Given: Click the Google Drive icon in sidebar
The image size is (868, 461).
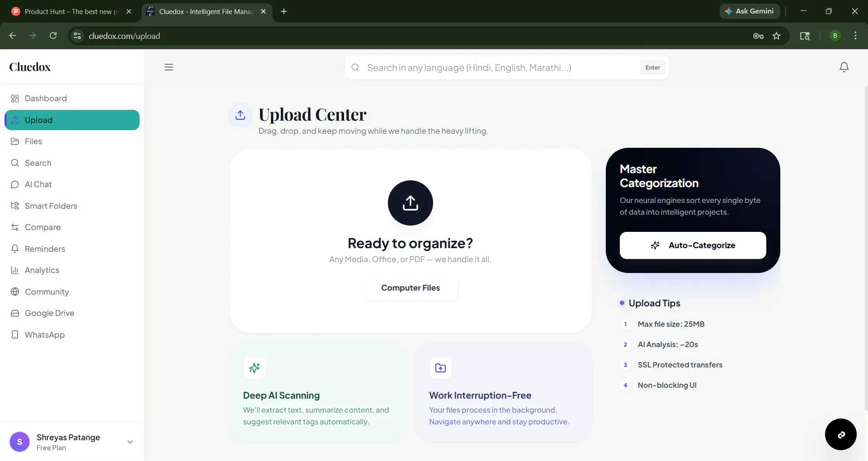Looking at the screenshot, I should pos(15,313).
